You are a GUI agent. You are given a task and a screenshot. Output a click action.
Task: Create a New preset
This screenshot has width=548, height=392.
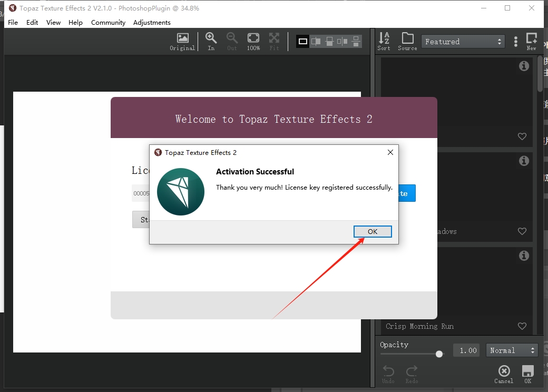click(532, 42)
